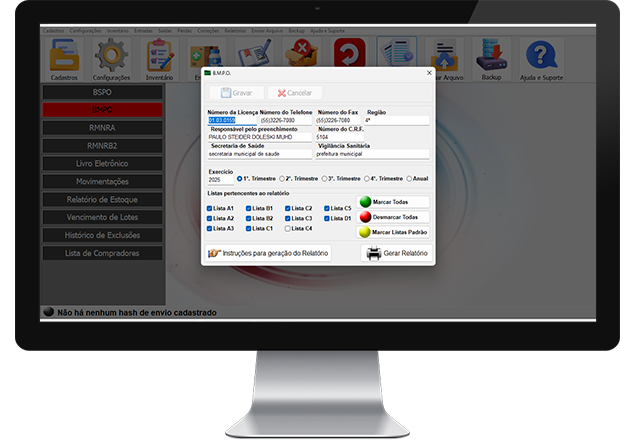Open Configurações gear icon
The image size is (630, 440).
coord(111,56)
